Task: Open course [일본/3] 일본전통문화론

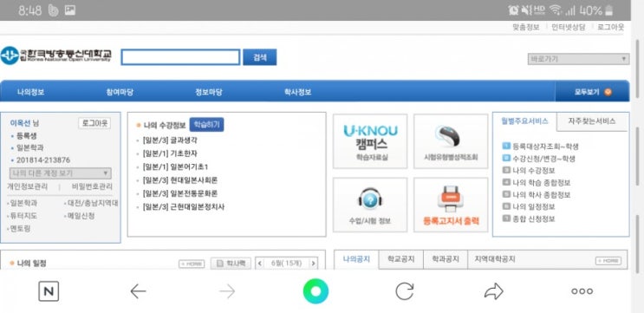Action: [180, 193]
